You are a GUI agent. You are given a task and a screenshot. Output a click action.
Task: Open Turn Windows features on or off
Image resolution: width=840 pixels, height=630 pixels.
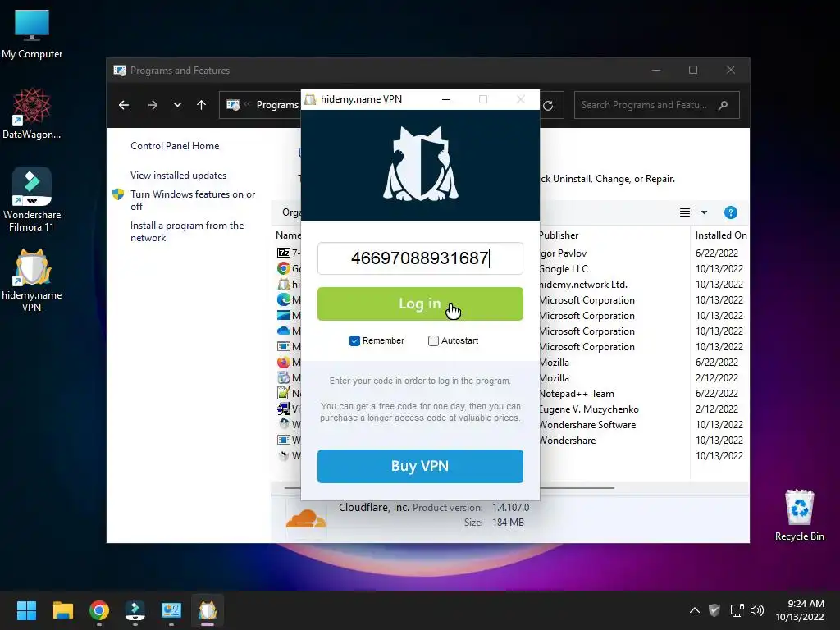click(x=193, y=200)
